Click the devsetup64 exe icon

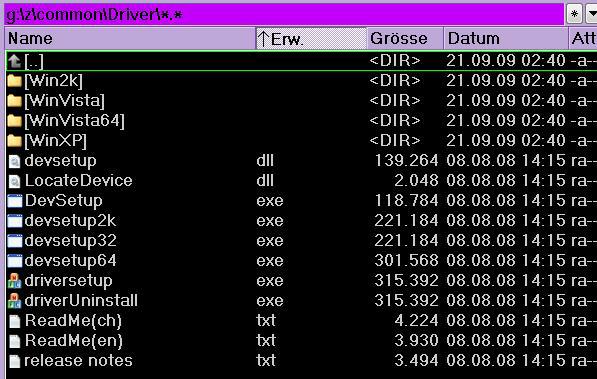(15, 261)
